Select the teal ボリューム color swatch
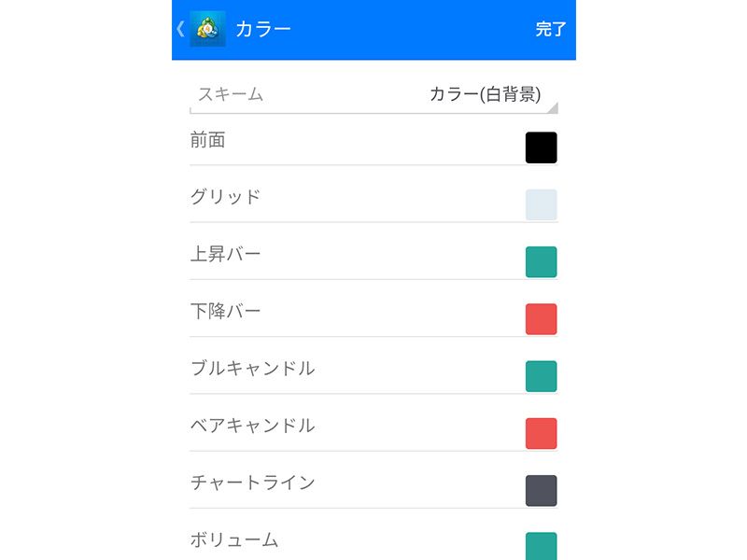The image size is (747, 560). click(541, 546)
